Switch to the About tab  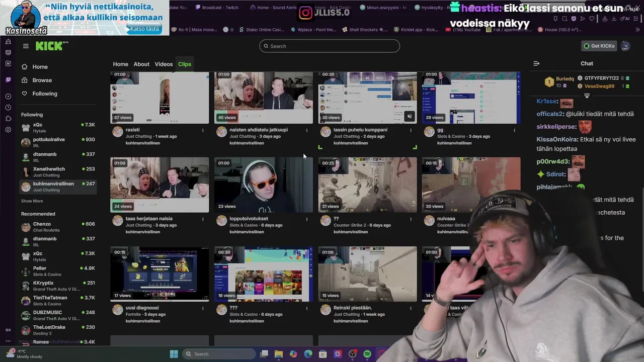point(141,64)
